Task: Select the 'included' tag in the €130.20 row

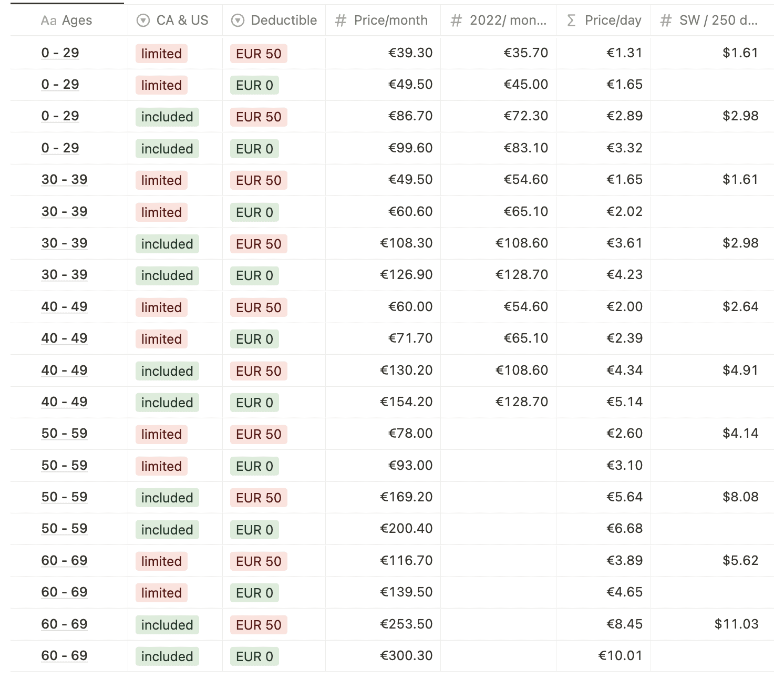Action: (167, 371)
